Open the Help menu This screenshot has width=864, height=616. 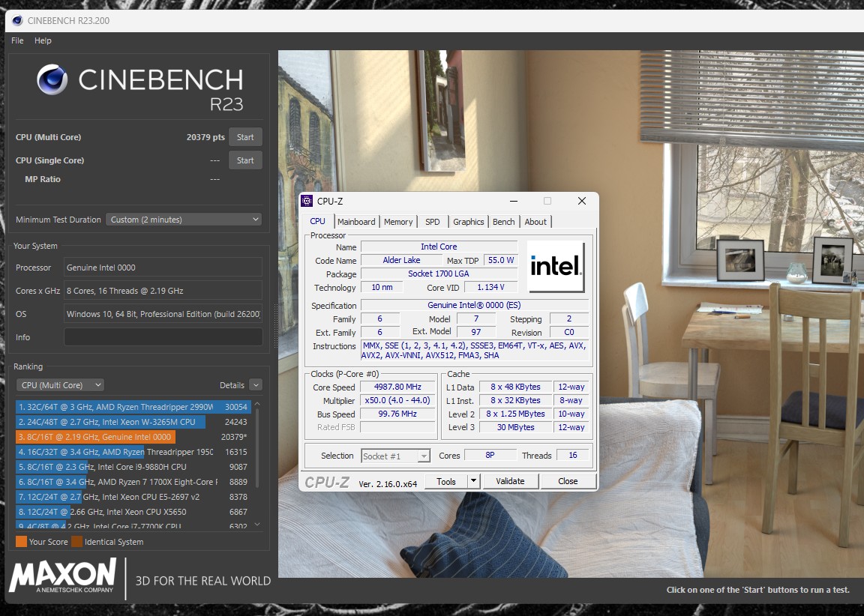click(x=43, y=40)
